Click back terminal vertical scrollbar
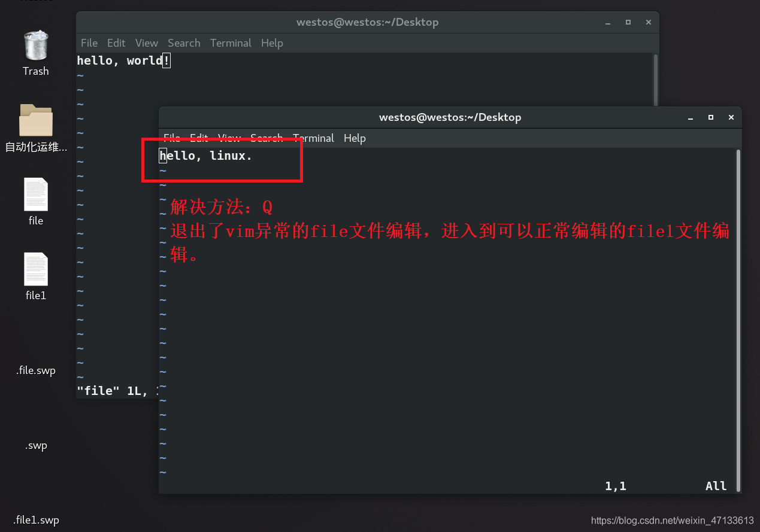 tap(656, 80)
